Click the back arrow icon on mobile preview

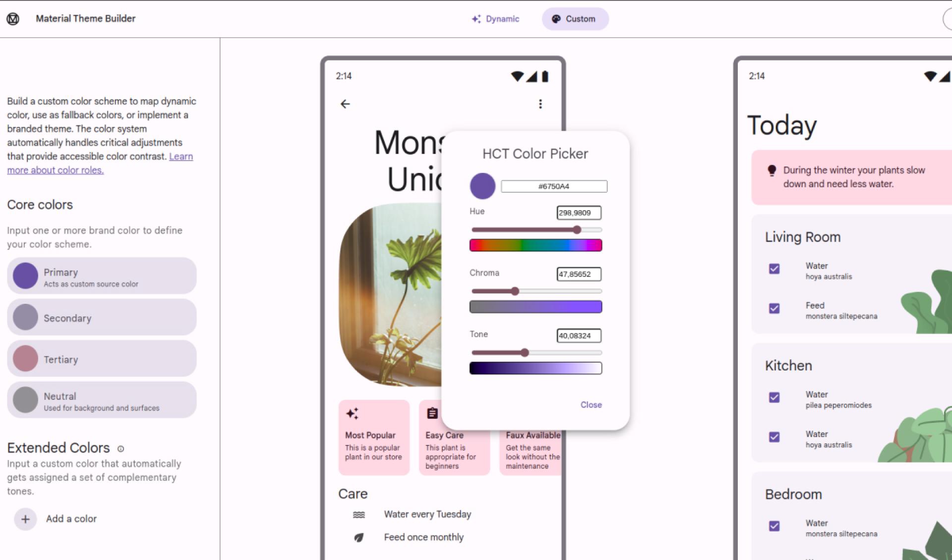(x=346, y=104)
